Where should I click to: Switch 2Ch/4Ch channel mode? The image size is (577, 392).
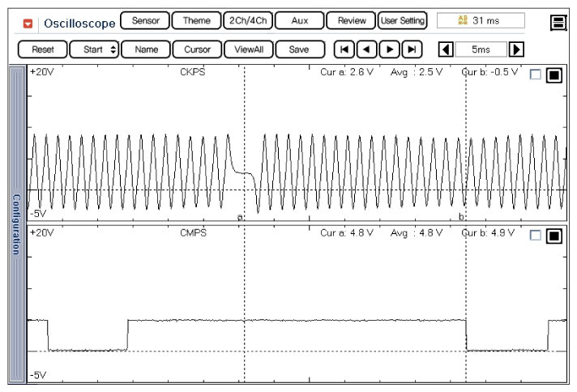tap(248, 20)
